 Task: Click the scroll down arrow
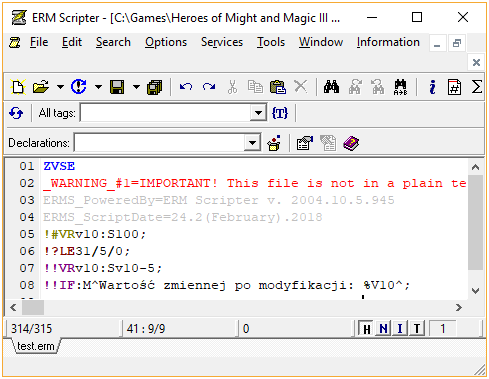(x=475, y=291)
